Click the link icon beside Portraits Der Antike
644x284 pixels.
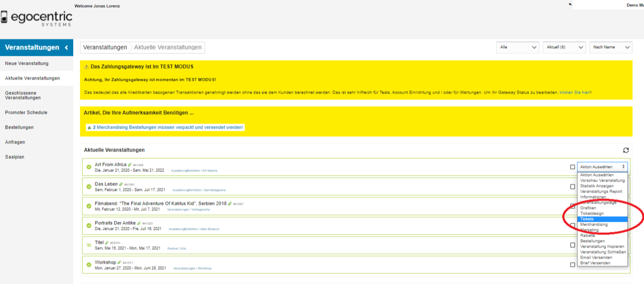tap(139, 223)
